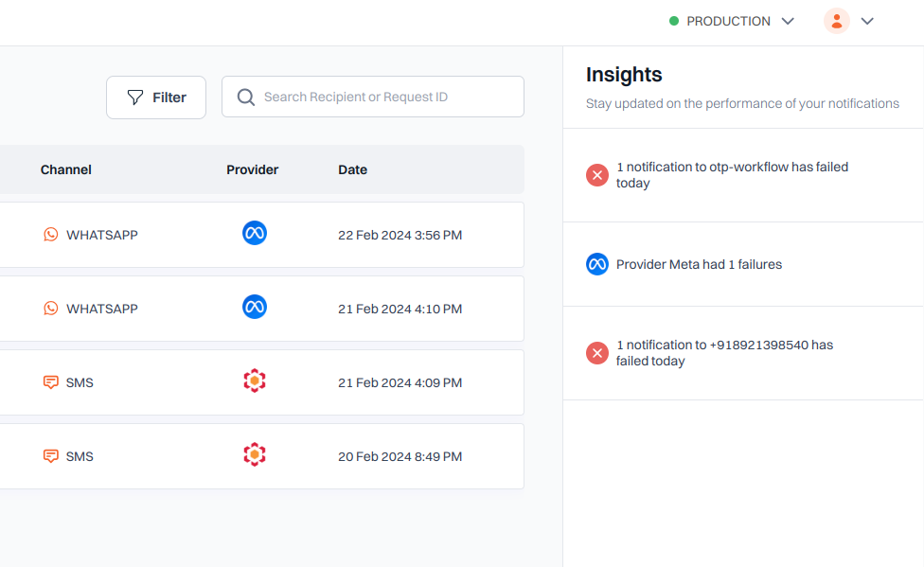This screenshot has width=924, height=567.
Task: Click the green production status dot
Action: [674, 21]
